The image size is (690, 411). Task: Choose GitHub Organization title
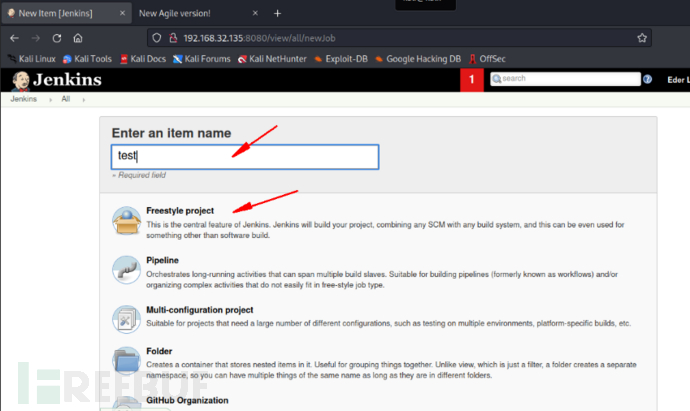[187, 400]
